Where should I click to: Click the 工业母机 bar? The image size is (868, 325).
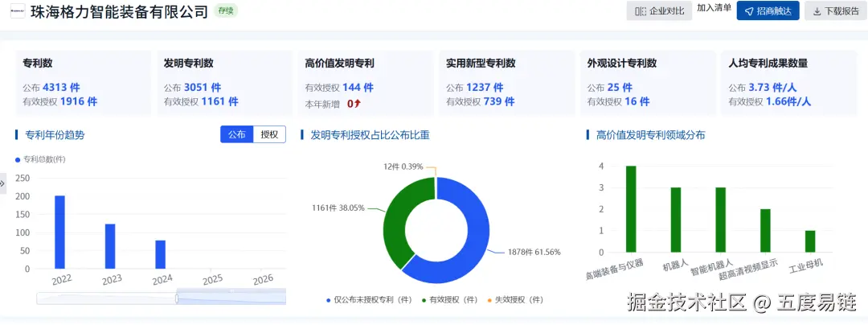tap(810, 241)
